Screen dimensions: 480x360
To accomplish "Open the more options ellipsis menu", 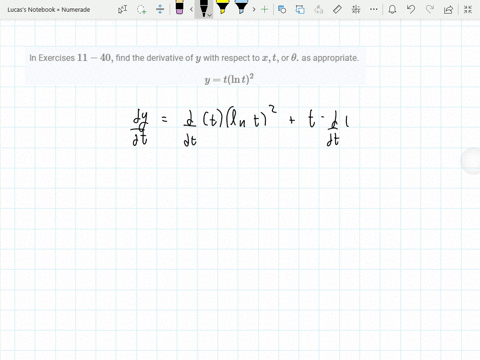I will click(374, 9).
